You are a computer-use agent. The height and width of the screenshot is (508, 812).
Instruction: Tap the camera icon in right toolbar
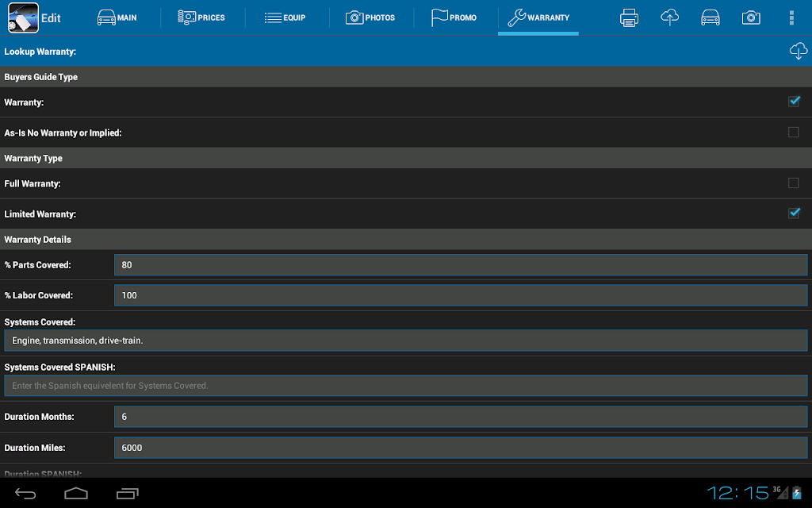click(x=751, y=17)
